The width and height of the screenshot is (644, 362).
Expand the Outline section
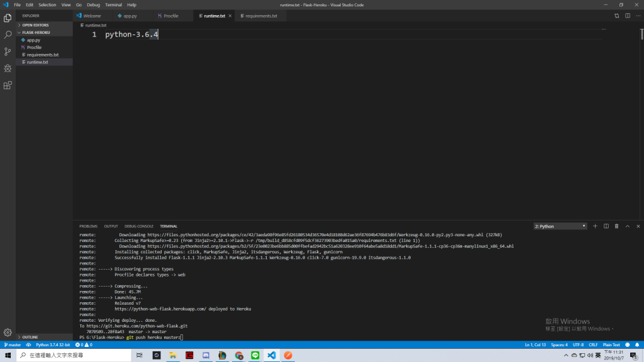tap(30, 337)
